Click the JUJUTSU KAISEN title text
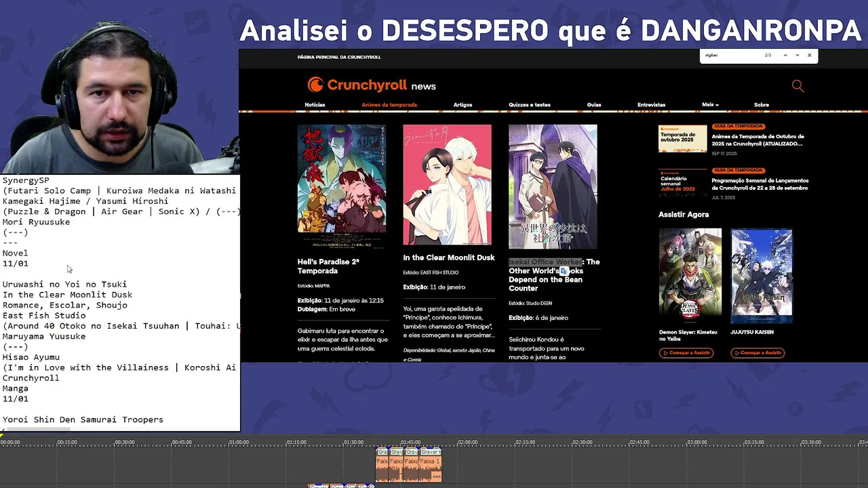This screenshot has height=488, width=868. click(752, 332)
